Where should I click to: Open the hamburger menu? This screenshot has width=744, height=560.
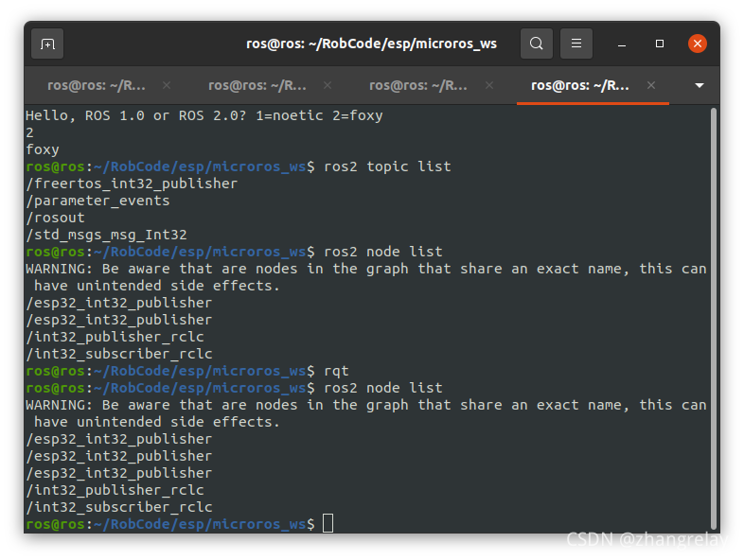576,44
